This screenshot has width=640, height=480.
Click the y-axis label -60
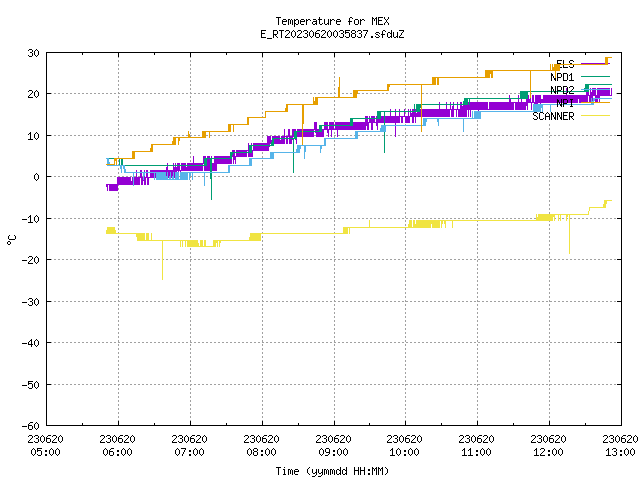[31, 426]
